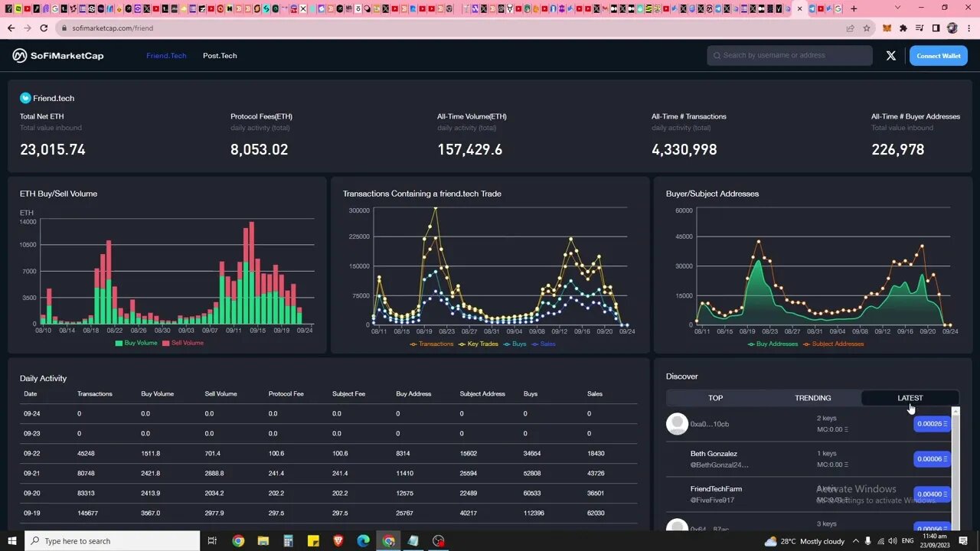Screen dimensions: 980x551
Task: Open the MetaMask fox extension
Action: pyautogui.click(x=887, y=28)
